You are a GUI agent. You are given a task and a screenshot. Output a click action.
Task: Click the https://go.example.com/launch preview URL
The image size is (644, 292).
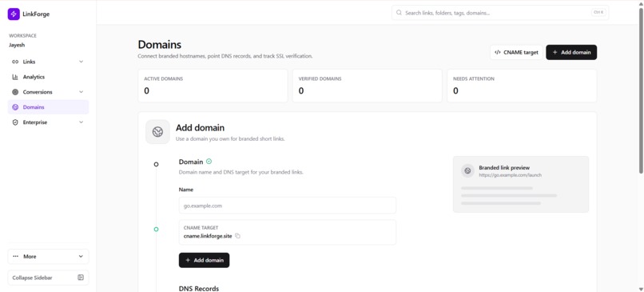click(x=510, y=175)
